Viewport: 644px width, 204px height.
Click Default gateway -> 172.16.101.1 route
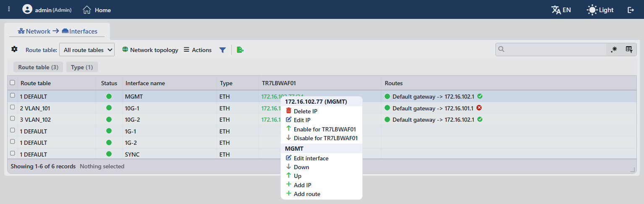pyautogui.click(x=433, y=108)
